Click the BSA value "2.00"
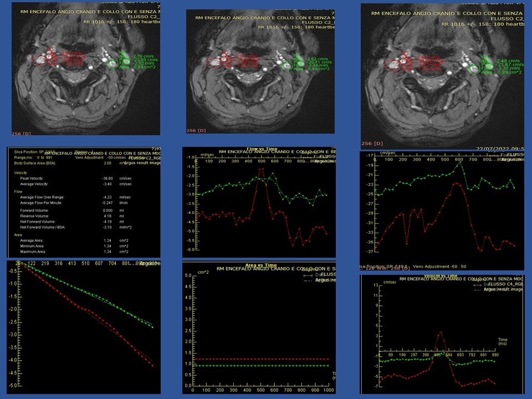 [x=108, y=163]
